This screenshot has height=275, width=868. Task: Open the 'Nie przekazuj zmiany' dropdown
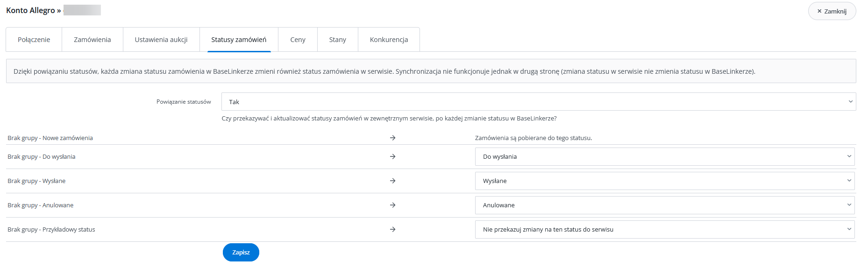(664, 229)
